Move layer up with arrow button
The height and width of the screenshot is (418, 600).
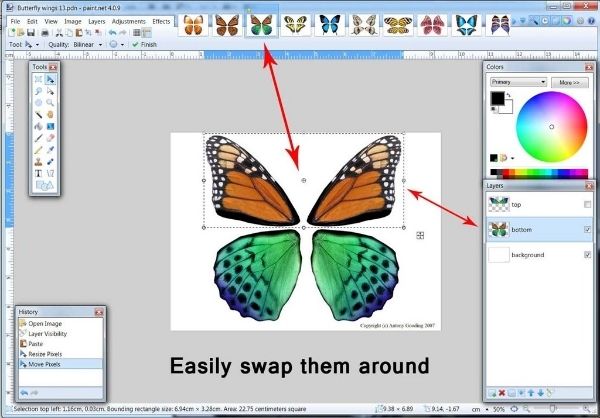[531, 393]
